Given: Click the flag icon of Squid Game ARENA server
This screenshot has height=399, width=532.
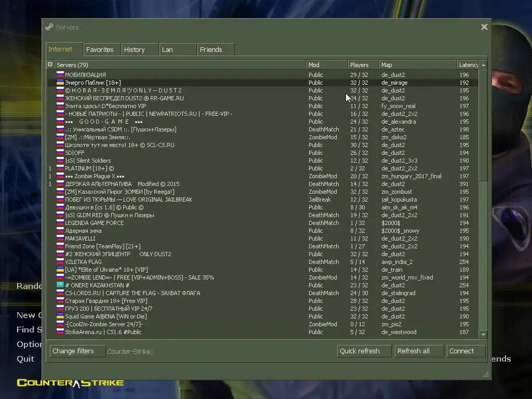Looking at the screenshot, I should (60, 316).
